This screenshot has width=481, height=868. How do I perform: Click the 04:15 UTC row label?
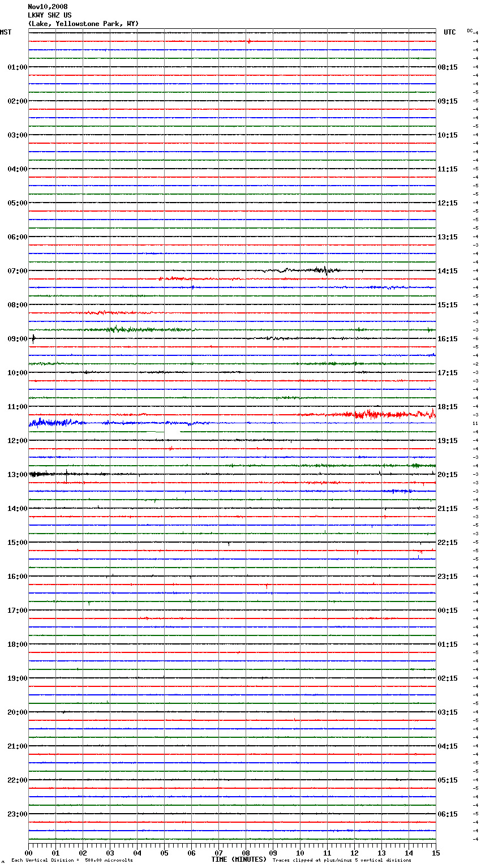click(448, 746)
